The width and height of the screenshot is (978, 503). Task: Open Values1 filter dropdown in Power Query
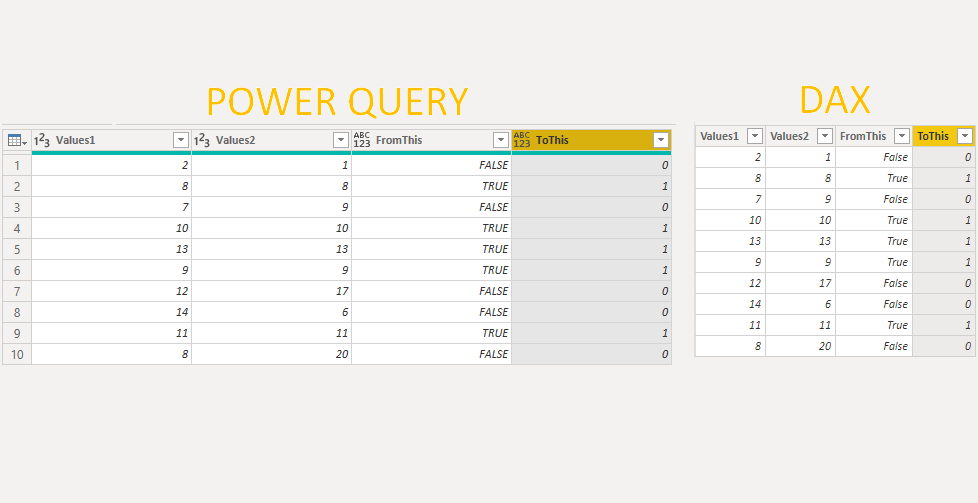(x=181, y=140)
